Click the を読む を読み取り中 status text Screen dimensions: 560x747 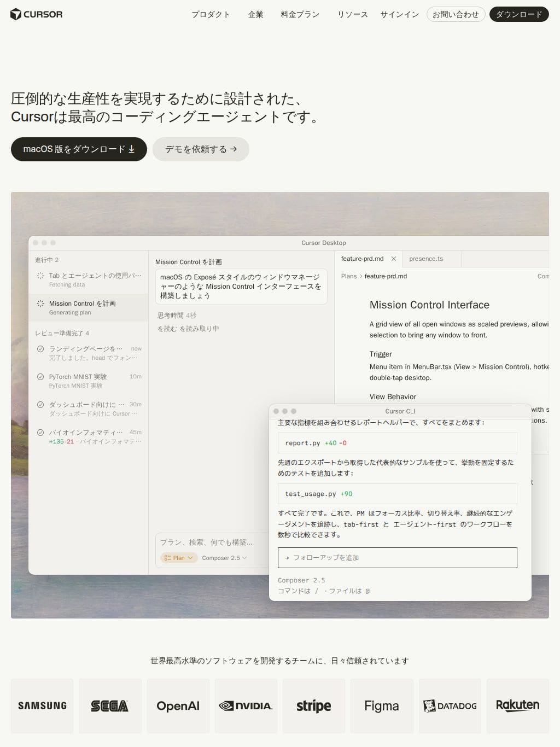(188, 329)
